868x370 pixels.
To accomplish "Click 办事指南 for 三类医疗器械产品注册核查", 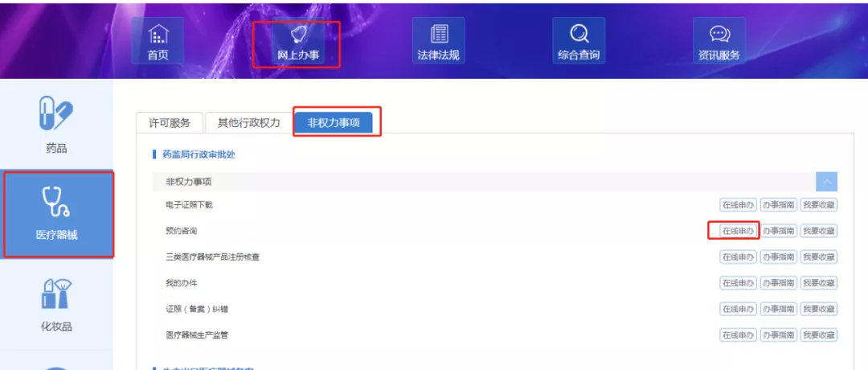I will coord(778,257).
